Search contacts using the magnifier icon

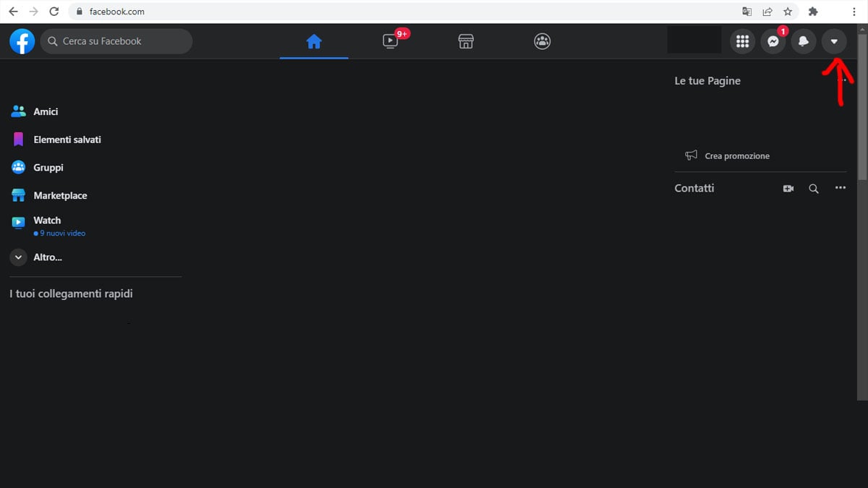pos(814,188)
